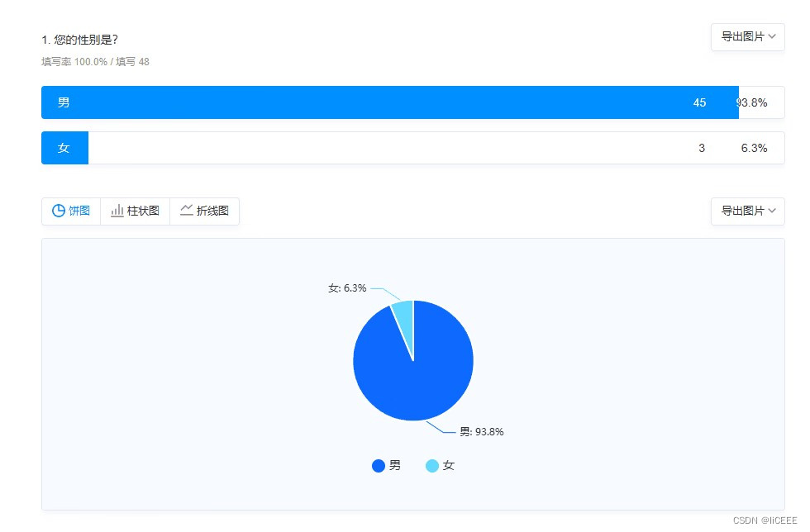Click the 填写率 100.0% / 填写 48 text
Screen dimensions: 810x532
coord(96,62)
